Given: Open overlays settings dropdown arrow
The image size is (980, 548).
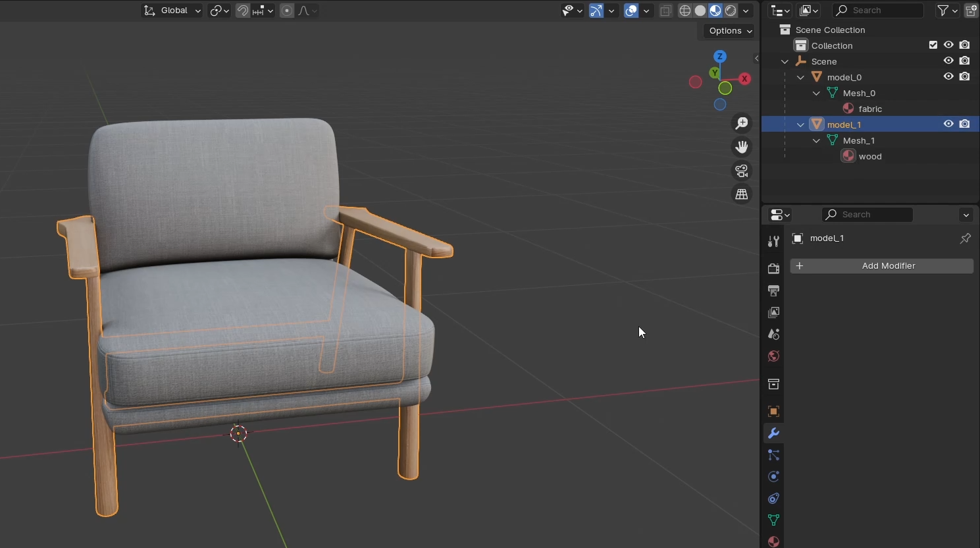Looking at the screenshot, I should point(646,11).
